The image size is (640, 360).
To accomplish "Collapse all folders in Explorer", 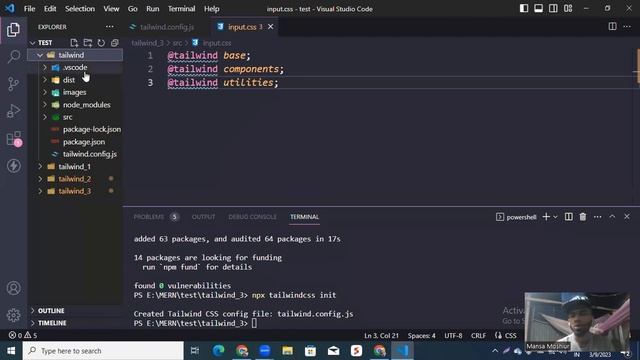I will (x=115, y=42).
